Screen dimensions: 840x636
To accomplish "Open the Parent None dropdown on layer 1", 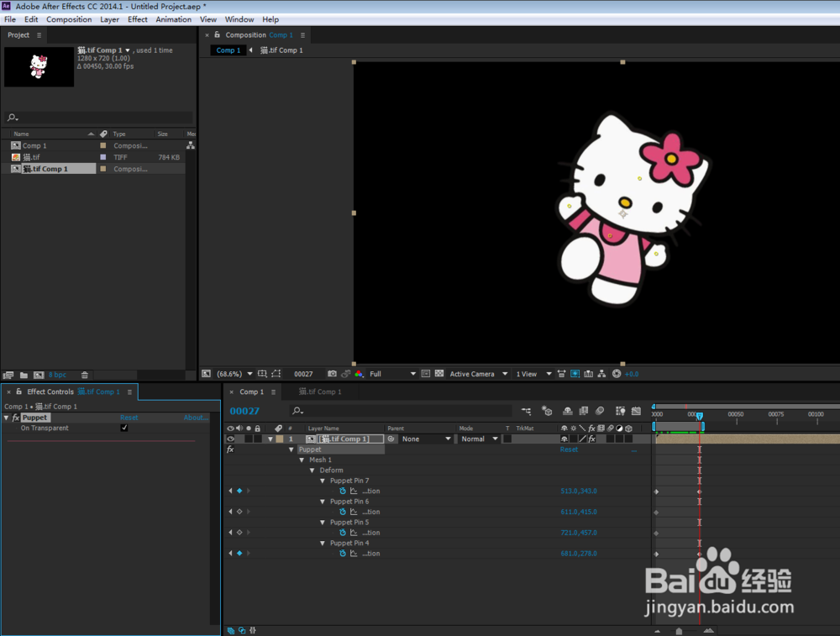I will 426,439.
